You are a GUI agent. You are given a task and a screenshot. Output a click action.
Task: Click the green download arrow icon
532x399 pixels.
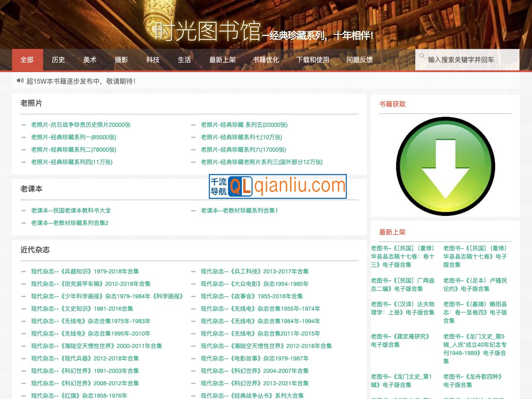(445, 166)
